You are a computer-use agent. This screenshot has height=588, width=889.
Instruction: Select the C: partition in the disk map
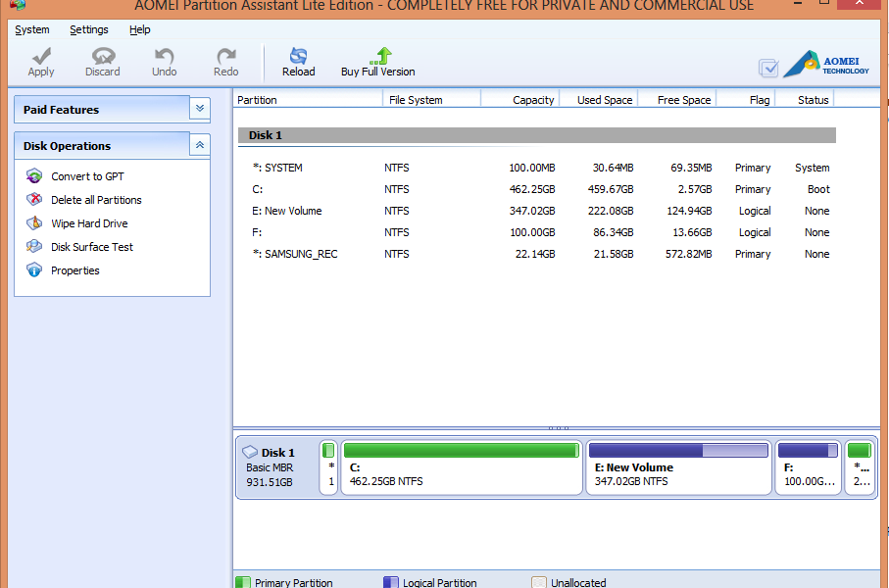coord(461,467)
